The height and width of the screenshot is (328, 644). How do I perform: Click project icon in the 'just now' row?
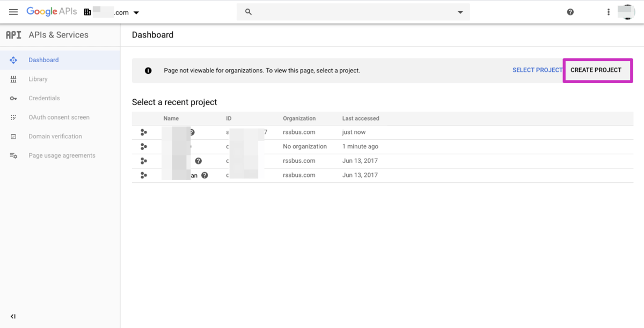click(x=143, y=132)
